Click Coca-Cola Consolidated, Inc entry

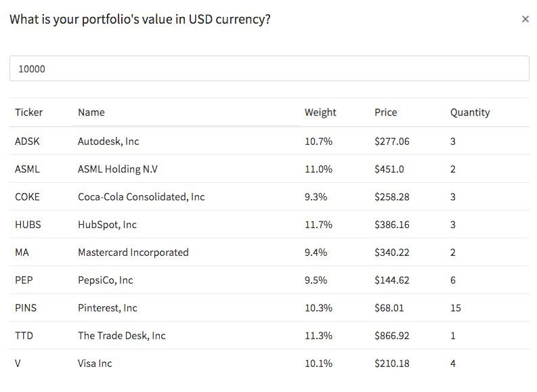(141, 197)
